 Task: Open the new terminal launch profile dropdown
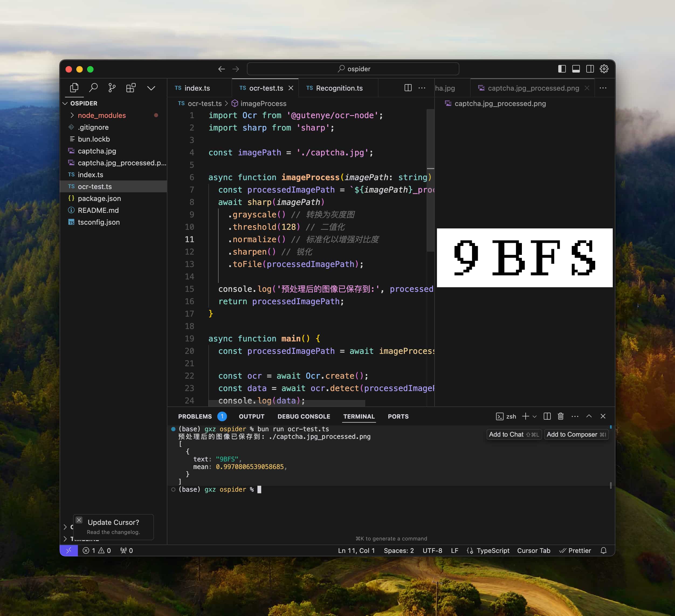tap(535, 416)
